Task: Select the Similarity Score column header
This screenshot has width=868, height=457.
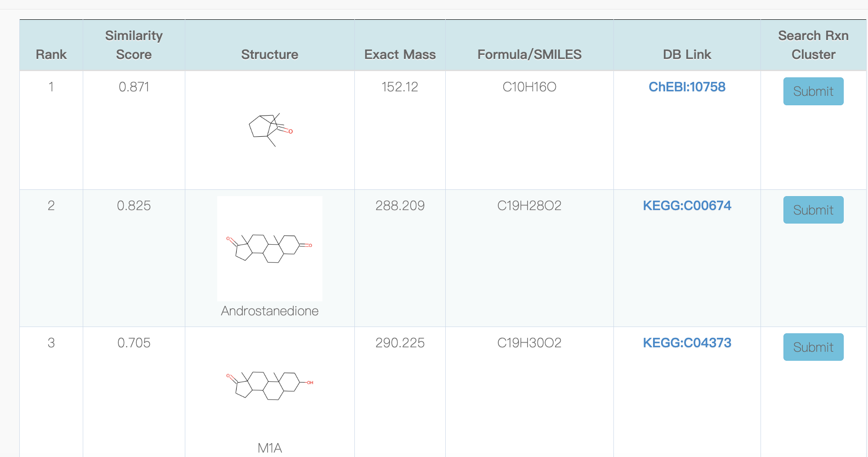Action: (134, 45)
